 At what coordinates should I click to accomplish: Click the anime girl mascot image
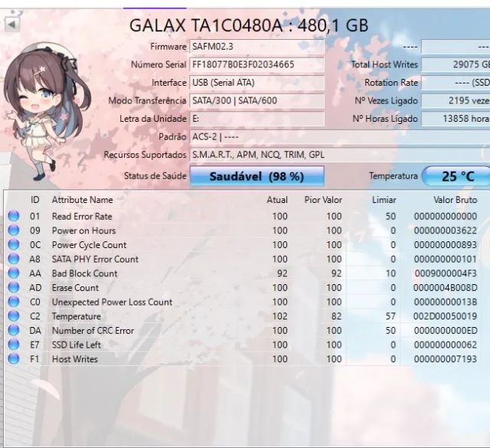[x=47, y=113]
